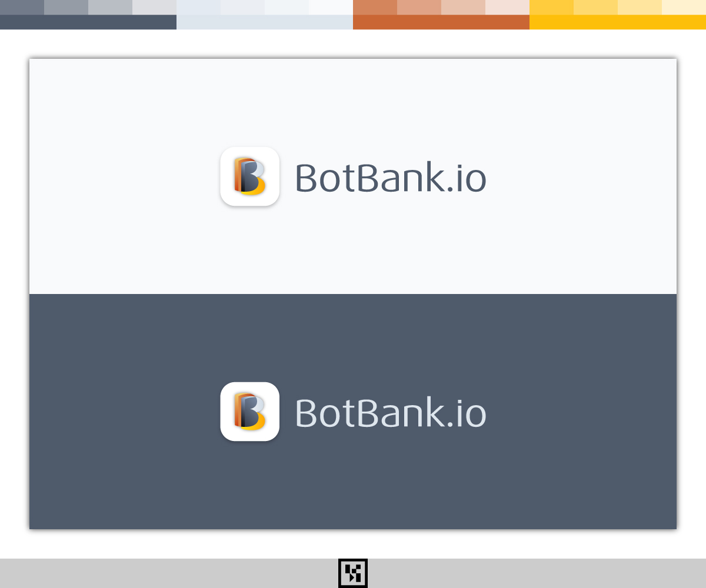Select the wide pale blue-gray color bar
This screenshot has height=588, width=706.
(x=265, y=22)
